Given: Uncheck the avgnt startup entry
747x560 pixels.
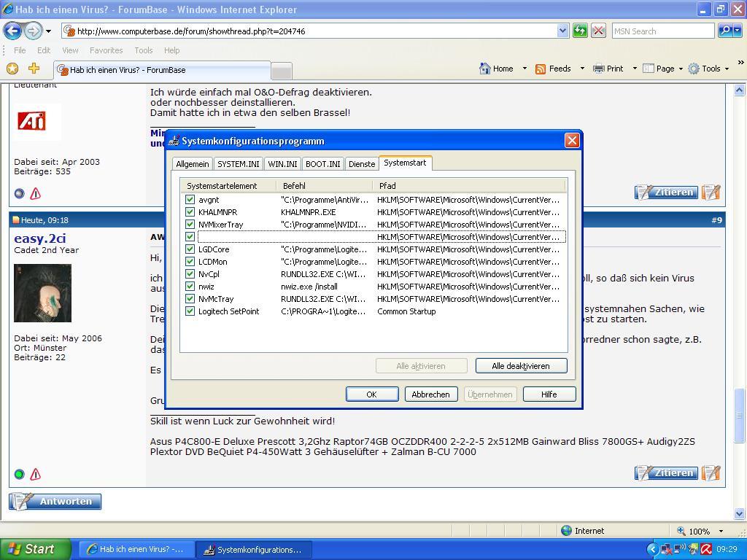Looking at the screenshot, I should tap(190, 200).
